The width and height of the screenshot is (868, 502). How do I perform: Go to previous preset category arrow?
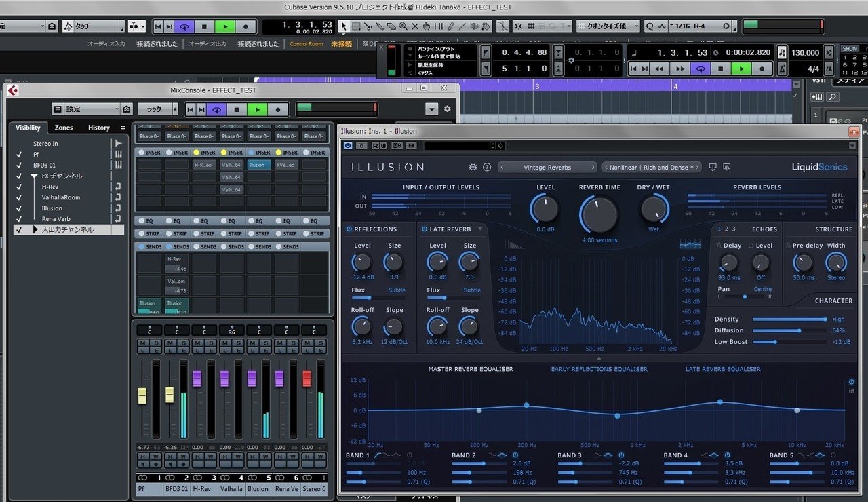click(x=502, y=167)
